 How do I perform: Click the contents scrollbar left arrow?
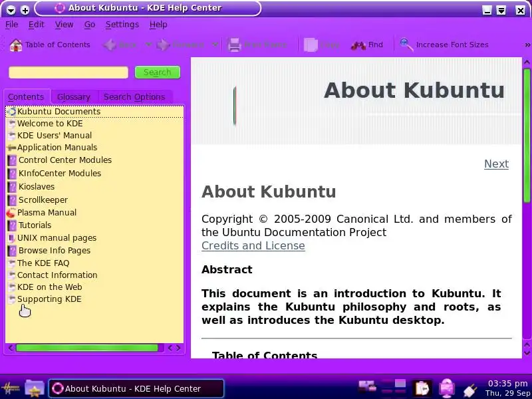11,348
